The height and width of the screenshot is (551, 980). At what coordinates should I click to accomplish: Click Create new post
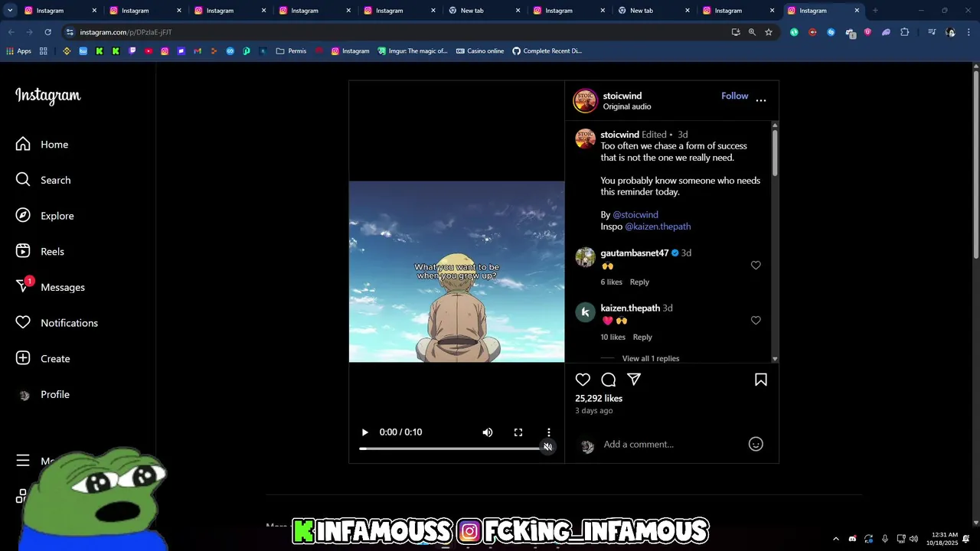43,358
